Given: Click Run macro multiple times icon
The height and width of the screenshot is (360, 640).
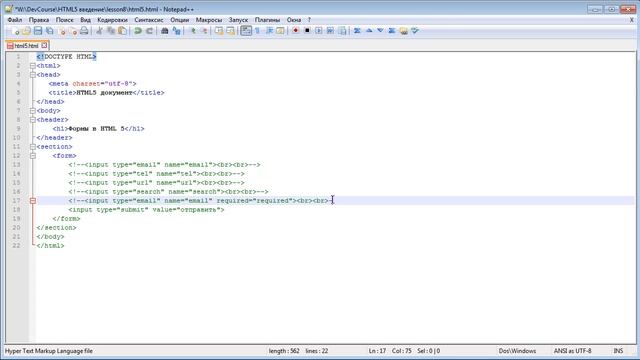Looking at the screenshot, I should pos(330,31).
